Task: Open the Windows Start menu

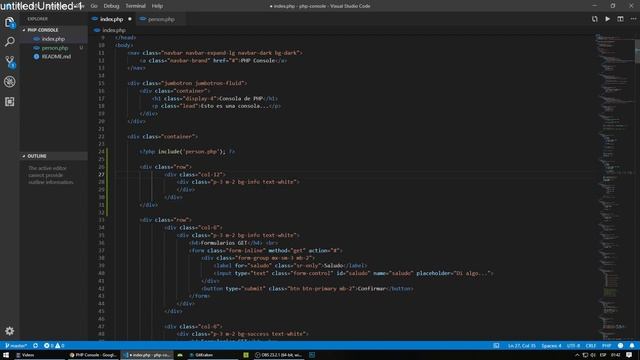Action: pyautogui.click(x=6, y=355)
